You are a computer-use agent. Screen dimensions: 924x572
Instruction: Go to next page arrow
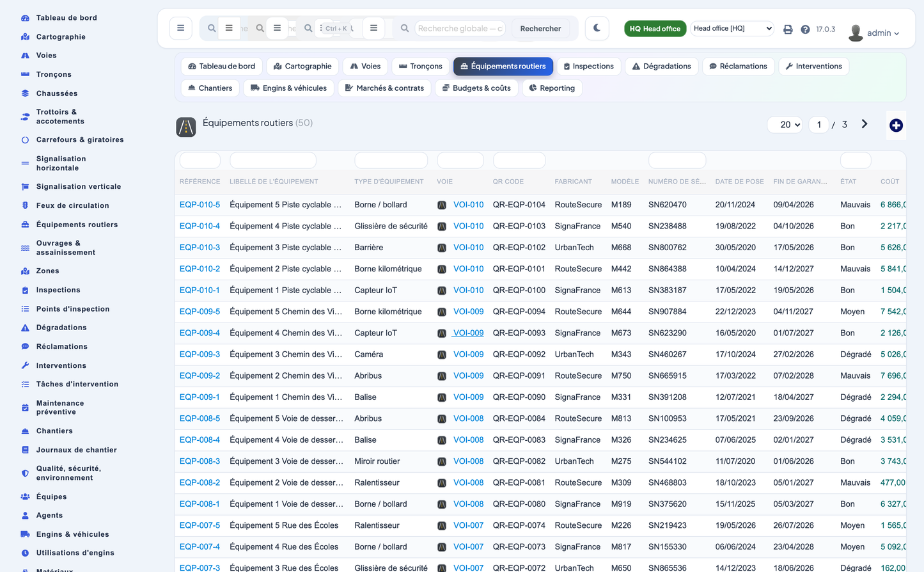coord(865,124)
